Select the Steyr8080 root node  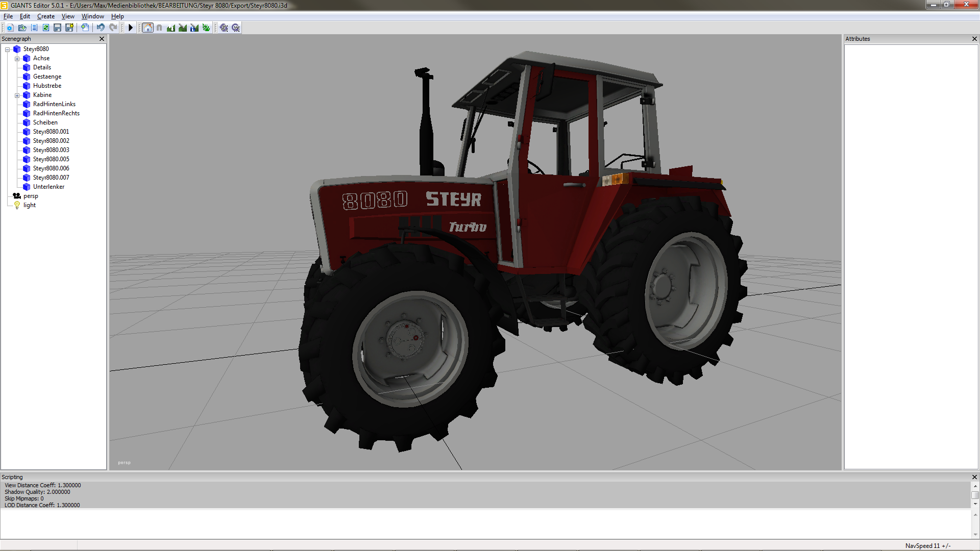36,49
